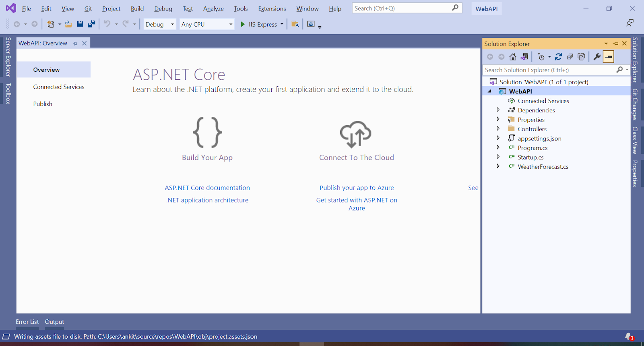Open the Build menu

[x=137, y=8]
